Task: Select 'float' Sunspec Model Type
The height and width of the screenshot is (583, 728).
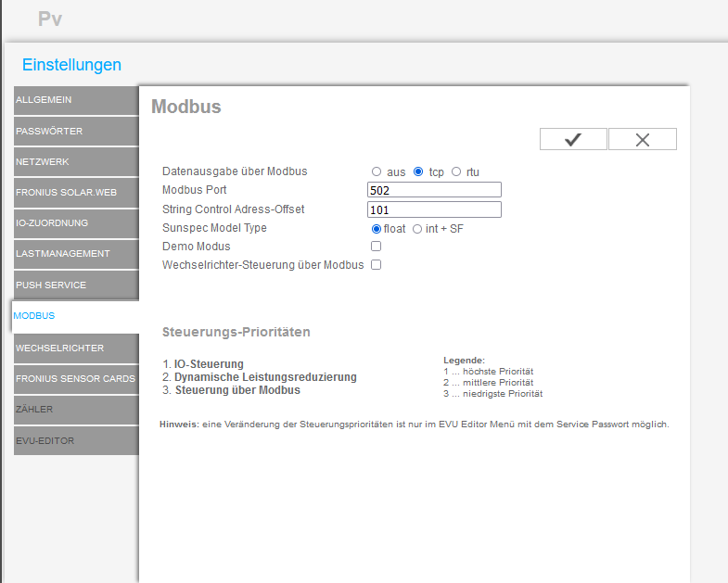Action: coord(377,228)
